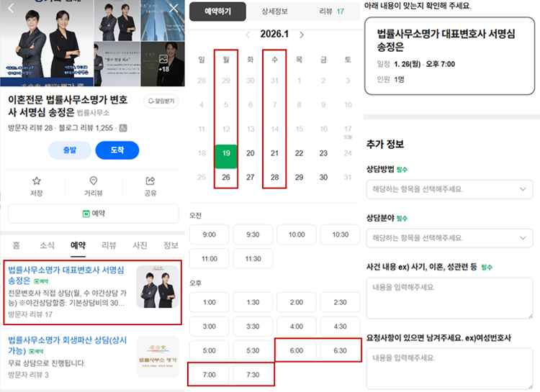540x392 pixels.
Task: Select the 사진 tab
Action: [x=140, y=245]
